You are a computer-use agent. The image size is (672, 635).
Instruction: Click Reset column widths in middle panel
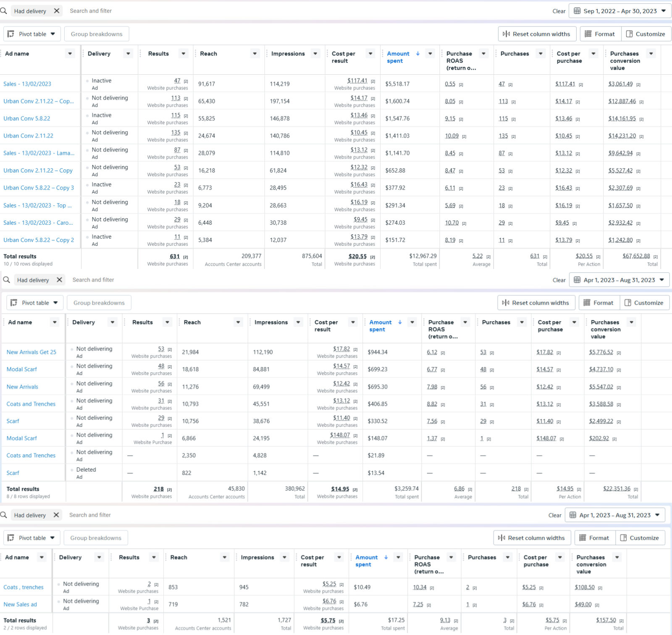click(536, 303)
